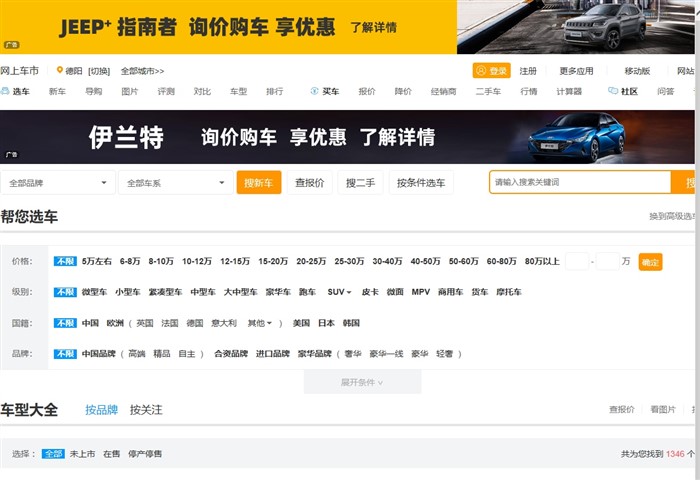Select the 20-25万 price range
This screenshot has width=700, height=480.
pos(311,261)
